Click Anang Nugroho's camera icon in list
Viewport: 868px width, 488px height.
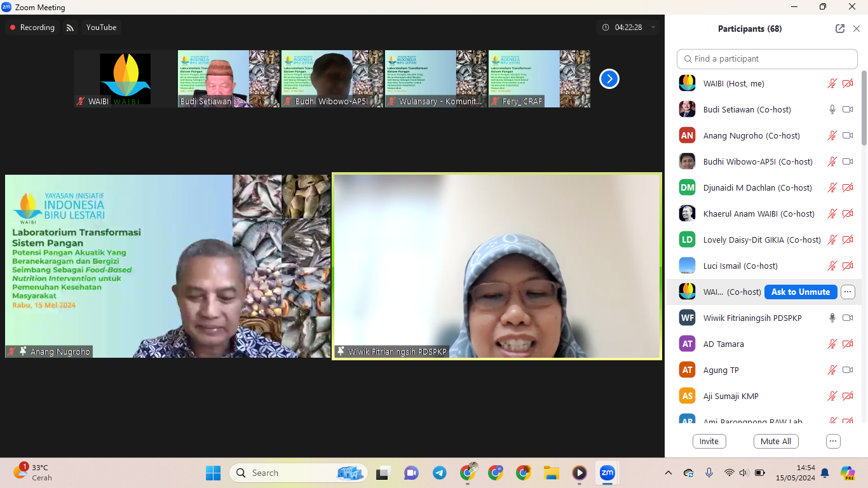[847, 135]
